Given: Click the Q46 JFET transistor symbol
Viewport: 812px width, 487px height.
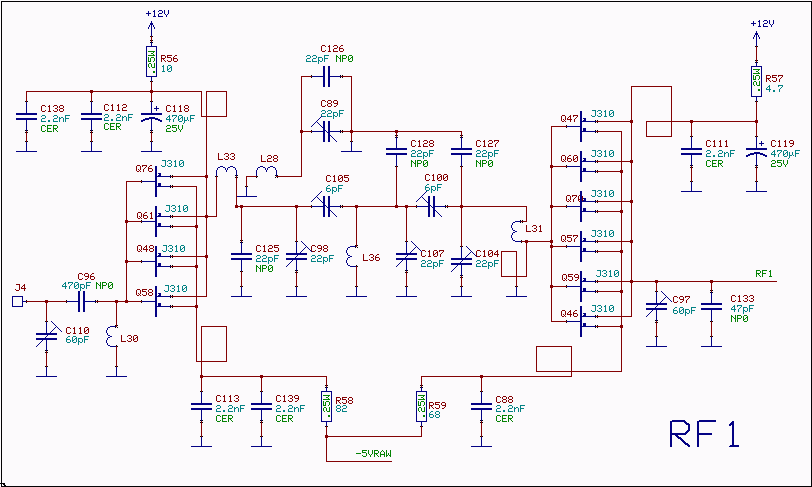Looking at the screenshot, I should click(x=581, y=321).
